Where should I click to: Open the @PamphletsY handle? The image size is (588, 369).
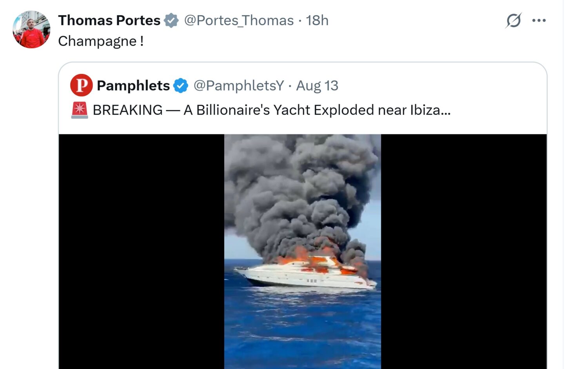pyautogui.click(x=238, y=85)
